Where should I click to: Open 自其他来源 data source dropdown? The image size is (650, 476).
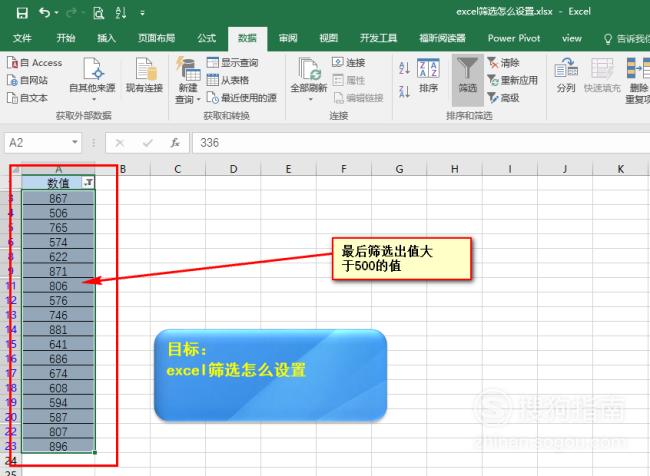(x=92, y=80)
